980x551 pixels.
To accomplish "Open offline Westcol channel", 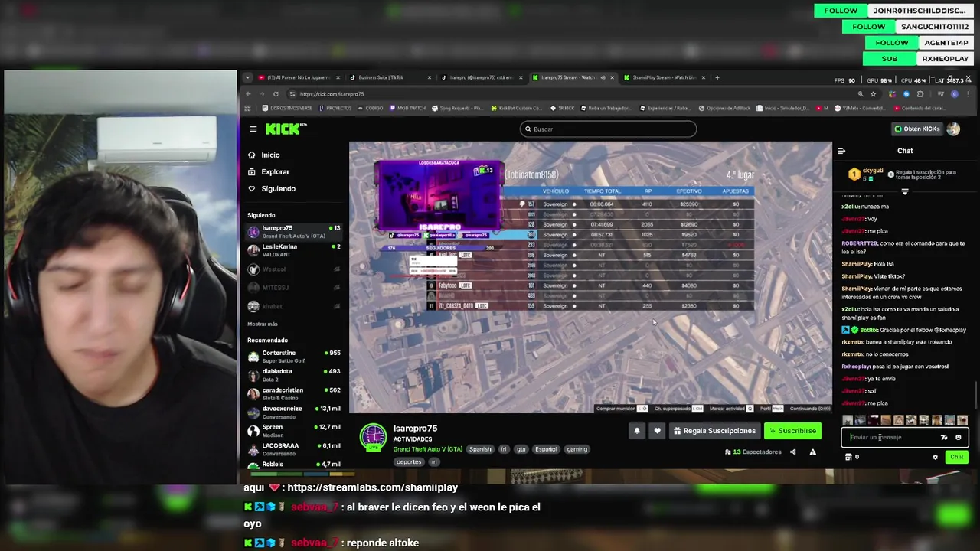I will point(294,269).
